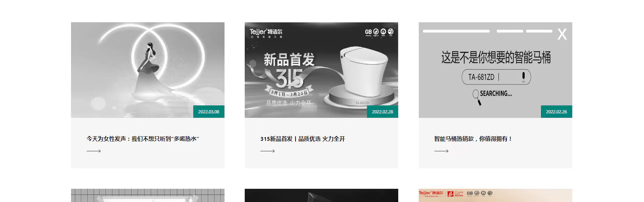Open the women's voice article thumbnail
644x202 pixels.
click(148, 70)
